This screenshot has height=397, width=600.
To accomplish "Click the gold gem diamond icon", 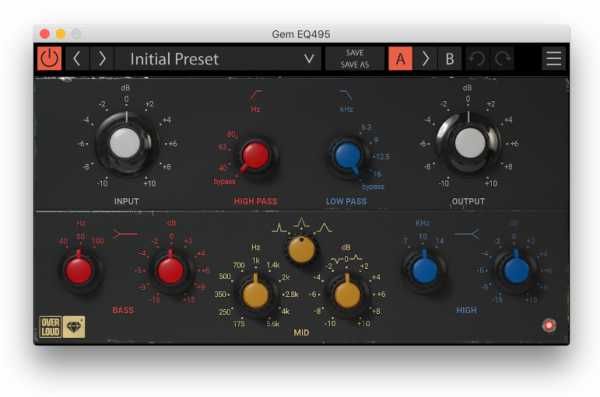I will [74, 327].
